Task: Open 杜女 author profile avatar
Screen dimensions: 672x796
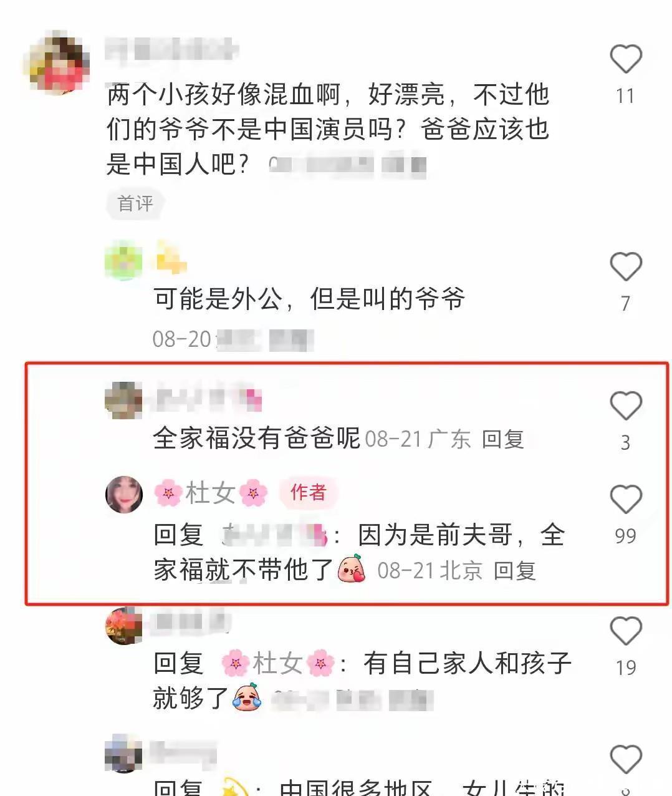Action: tap(124, 494)
